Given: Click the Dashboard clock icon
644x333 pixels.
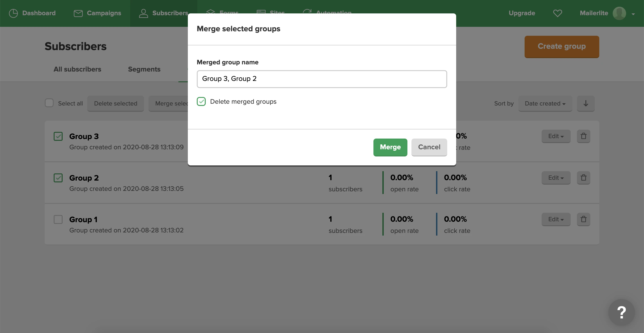Looking at the screenshot, I should (x=13, y=13).
